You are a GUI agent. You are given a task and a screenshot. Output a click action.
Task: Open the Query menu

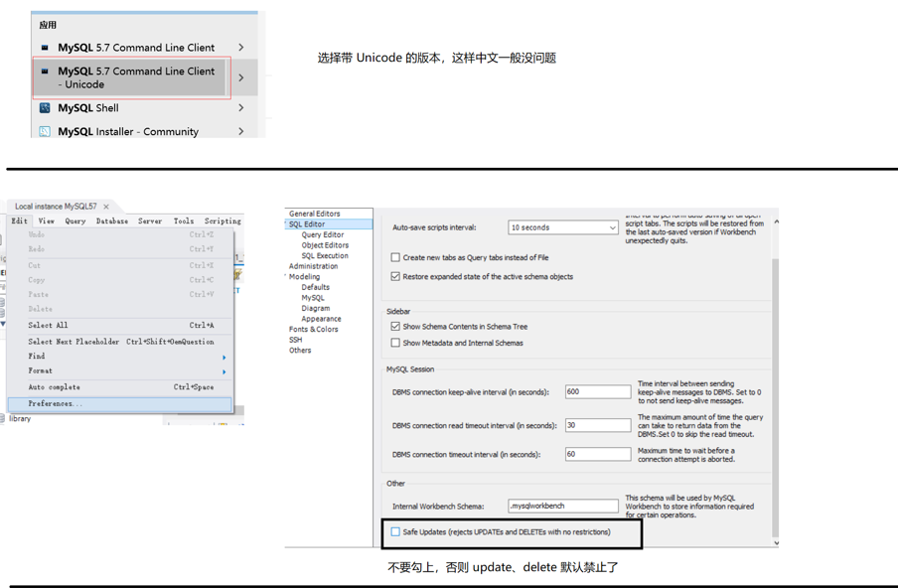point(75,221)
